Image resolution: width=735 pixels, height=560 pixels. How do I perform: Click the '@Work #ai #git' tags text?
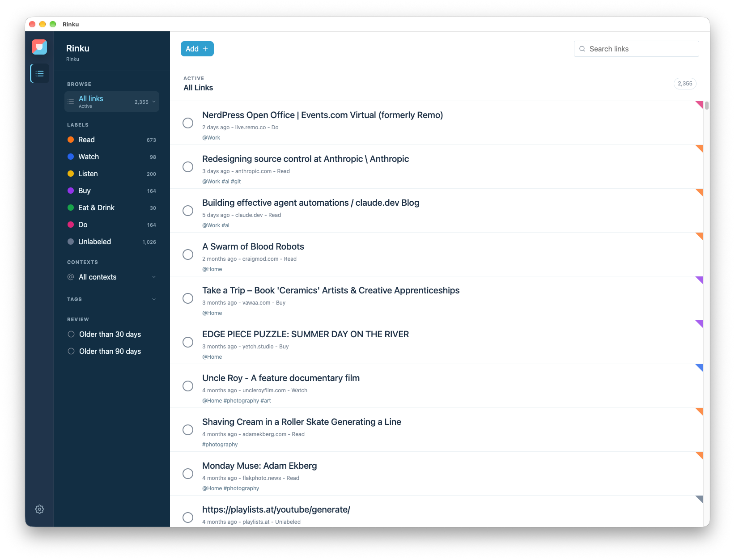[x=221, y=182]
